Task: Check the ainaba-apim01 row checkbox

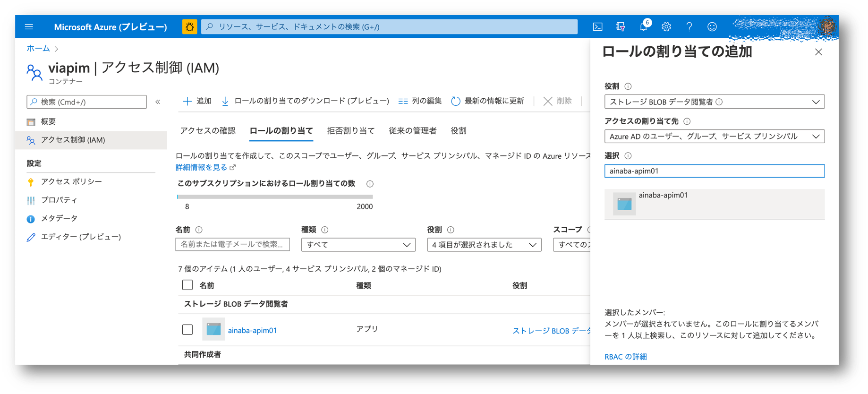Action: pyautogui.click(x=187, y=329)
